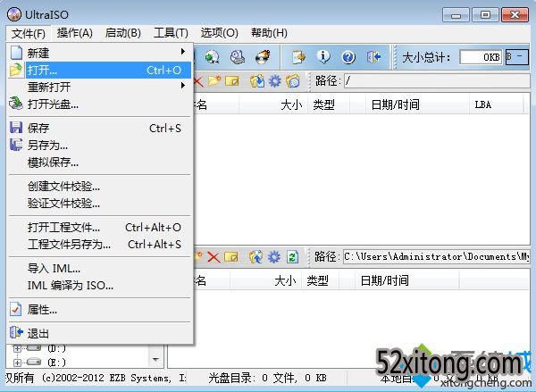Click the gear icon in upper image toolbar
The height and width of the screenshot is (392, 536).
click(274, 81)
